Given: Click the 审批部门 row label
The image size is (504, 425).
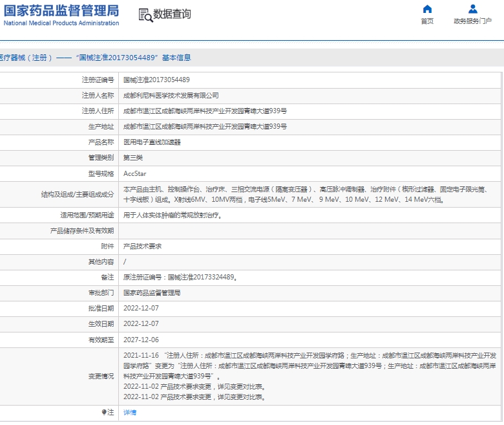Looking at the screenshot, I should point(101,293).
